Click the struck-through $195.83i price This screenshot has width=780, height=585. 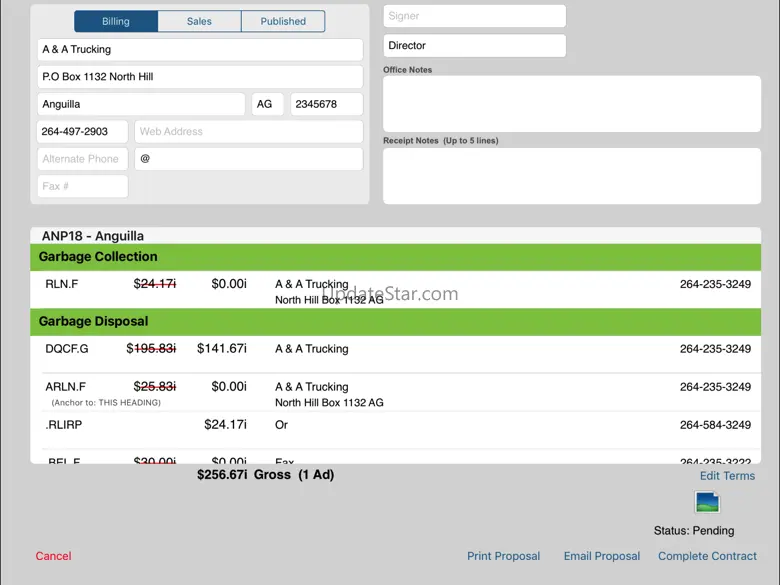click(x=151, y=349)
